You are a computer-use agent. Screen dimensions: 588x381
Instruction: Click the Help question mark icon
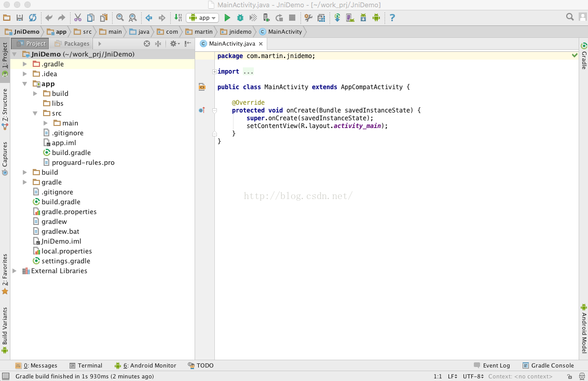tap(392, 18)
